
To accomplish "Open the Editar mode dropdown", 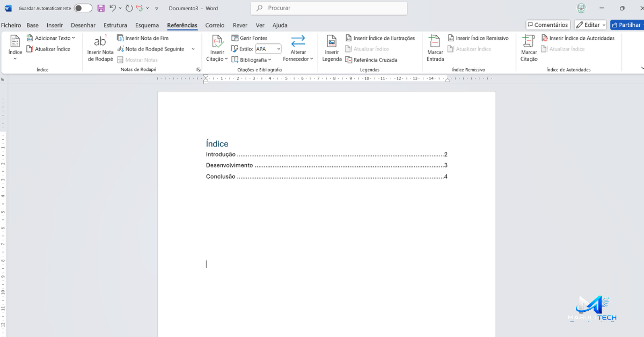I will coord(590,25).
